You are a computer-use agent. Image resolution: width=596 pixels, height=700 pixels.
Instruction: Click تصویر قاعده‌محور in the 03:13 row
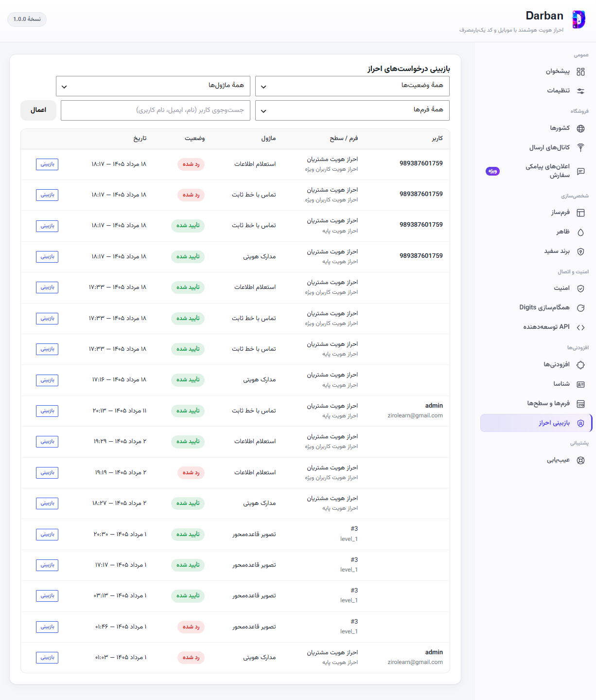(254, 596)
